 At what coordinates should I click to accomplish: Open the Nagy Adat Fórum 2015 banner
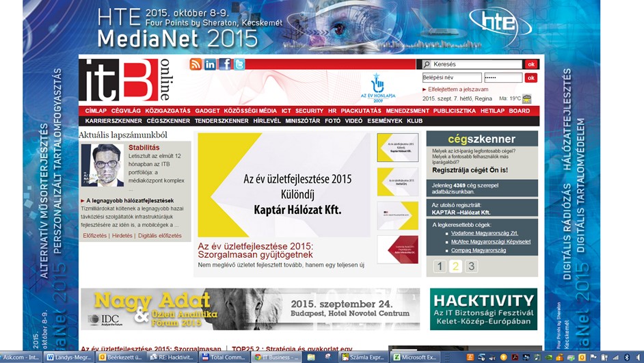click(x=250, y=309)
